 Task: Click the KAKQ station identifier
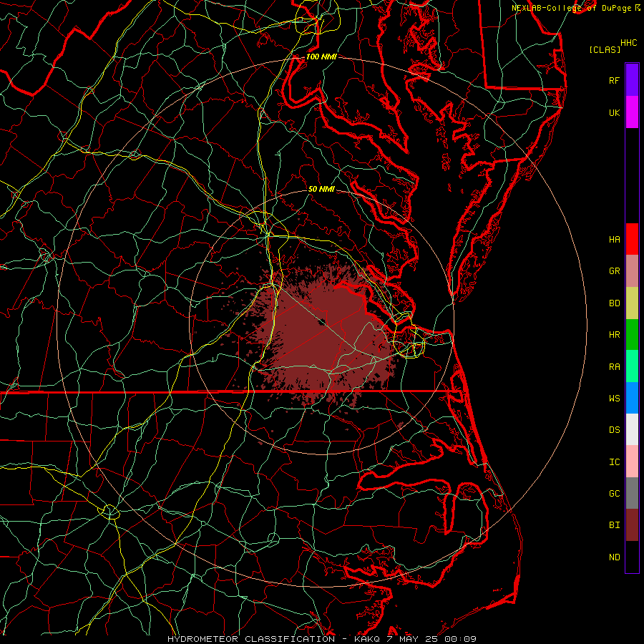tap(367, 639)
